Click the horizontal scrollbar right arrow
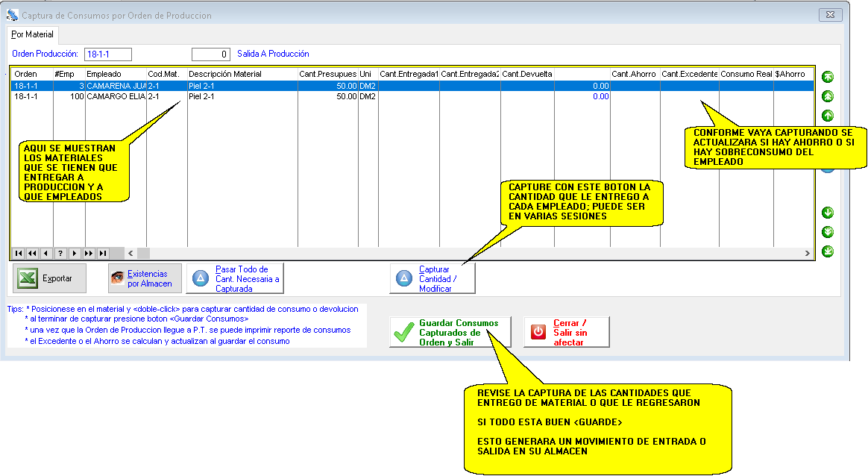 tap(807, 253)
